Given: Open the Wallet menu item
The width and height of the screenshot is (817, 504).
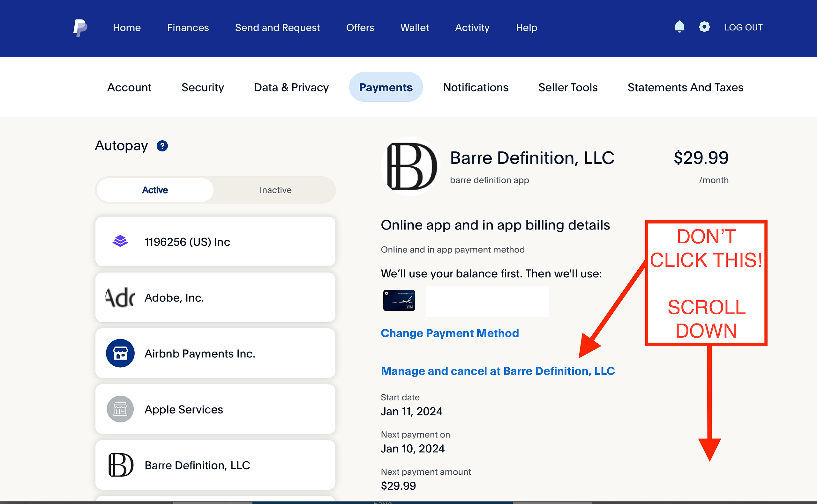Looking at the screenshot, I should pos(414,28).
